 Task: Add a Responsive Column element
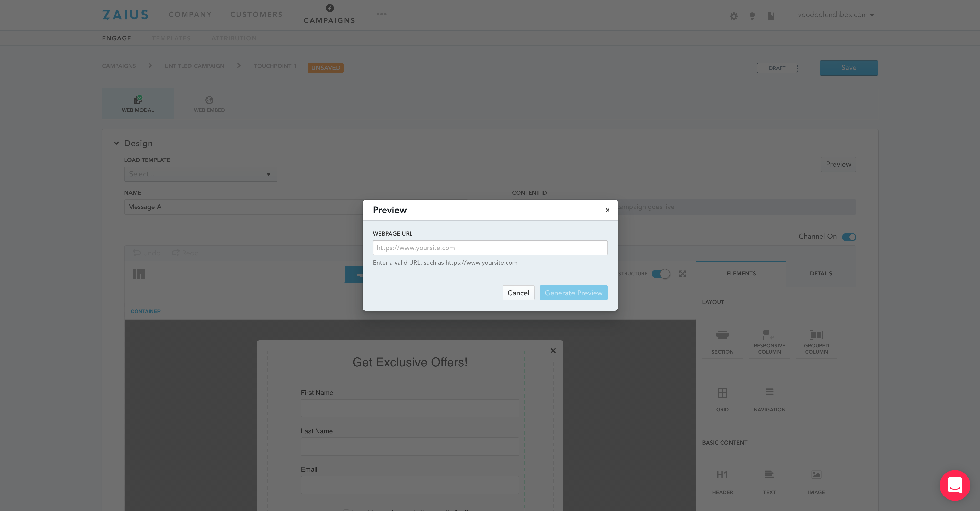[x=769, y=342]
